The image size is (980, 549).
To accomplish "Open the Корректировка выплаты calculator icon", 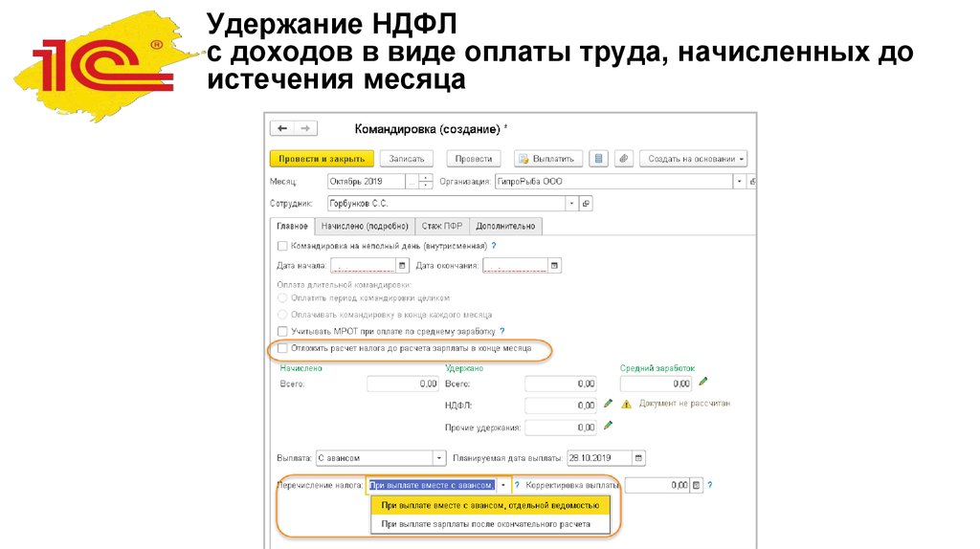I will tap(697, 485).
